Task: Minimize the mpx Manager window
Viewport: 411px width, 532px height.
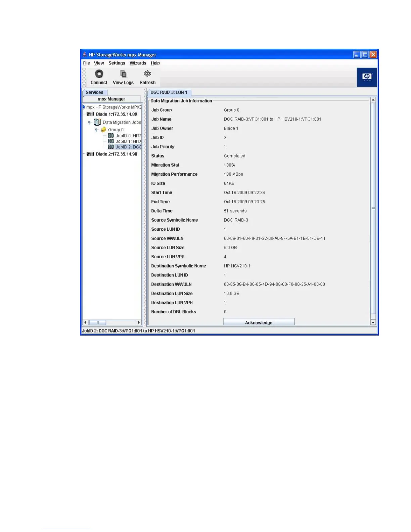Action: (x=357, y=54)
